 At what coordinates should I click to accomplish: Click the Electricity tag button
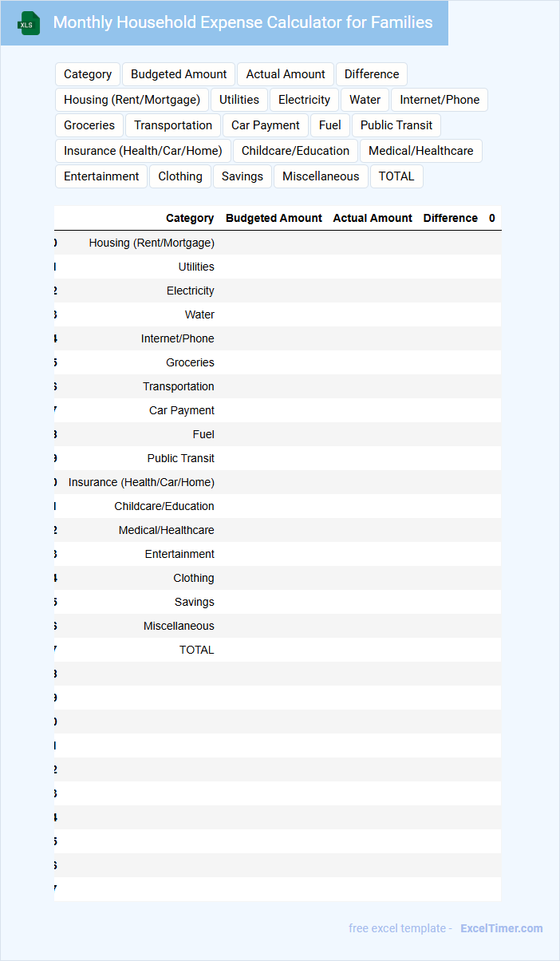[x=304, y=100]
